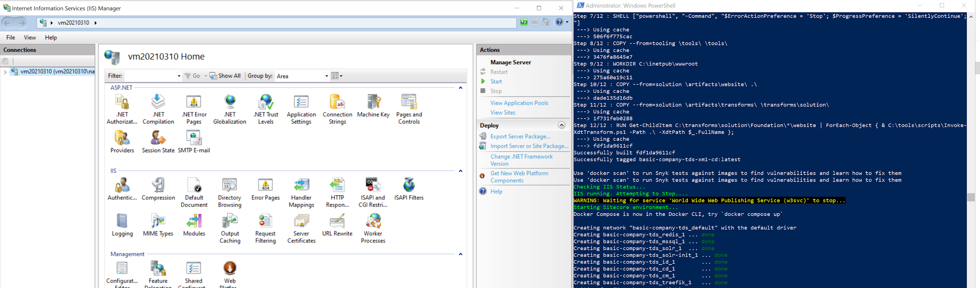
Task: Open ISAPI Filters feature
Action: (x=409, y=189)
